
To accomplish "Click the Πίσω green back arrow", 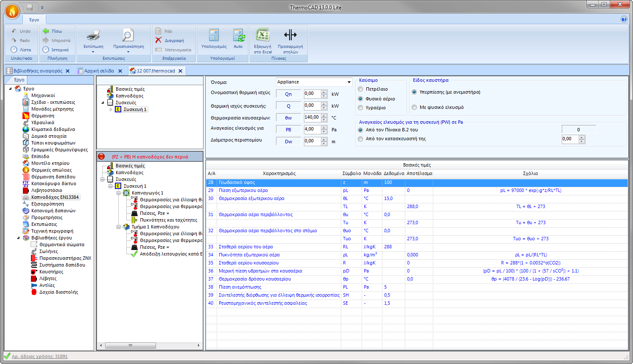I will click(46, 31).
